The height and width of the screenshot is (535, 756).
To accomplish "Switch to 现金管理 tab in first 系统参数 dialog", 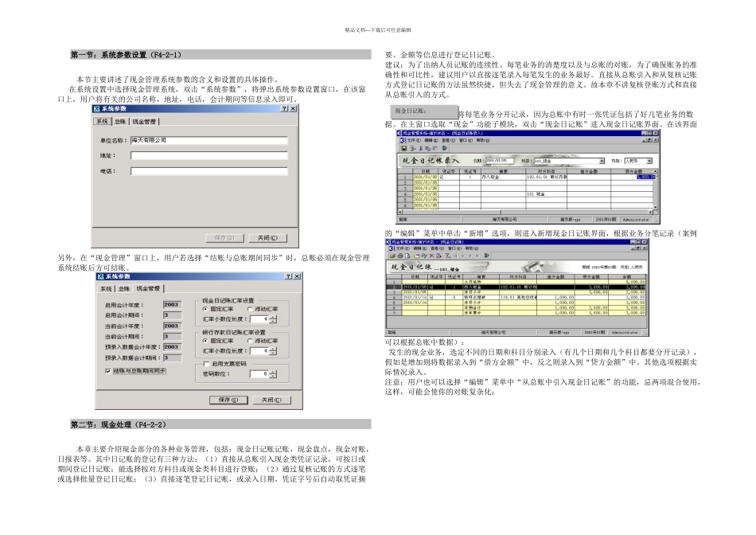I will coord(144,122).
